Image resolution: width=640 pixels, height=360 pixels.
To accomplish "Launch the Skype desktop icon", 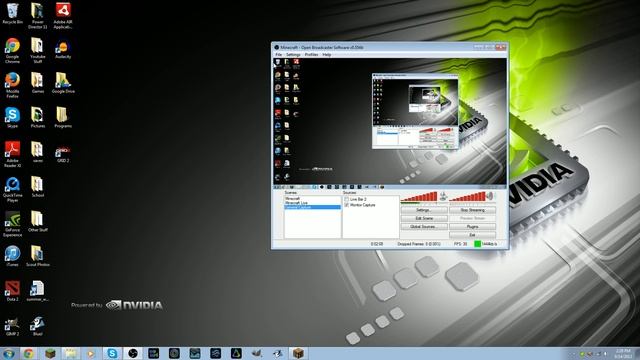I will (12, 118).
